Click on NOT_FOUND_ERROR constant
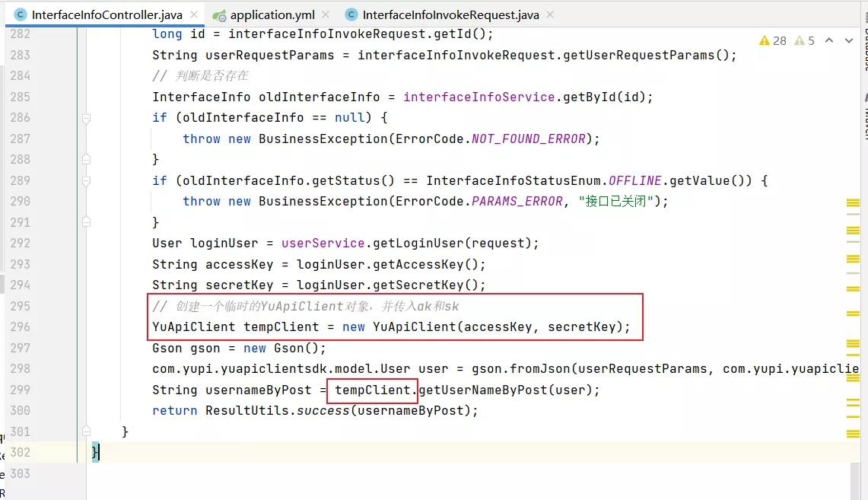Screen dimensions: 868x500 (529, 139)
